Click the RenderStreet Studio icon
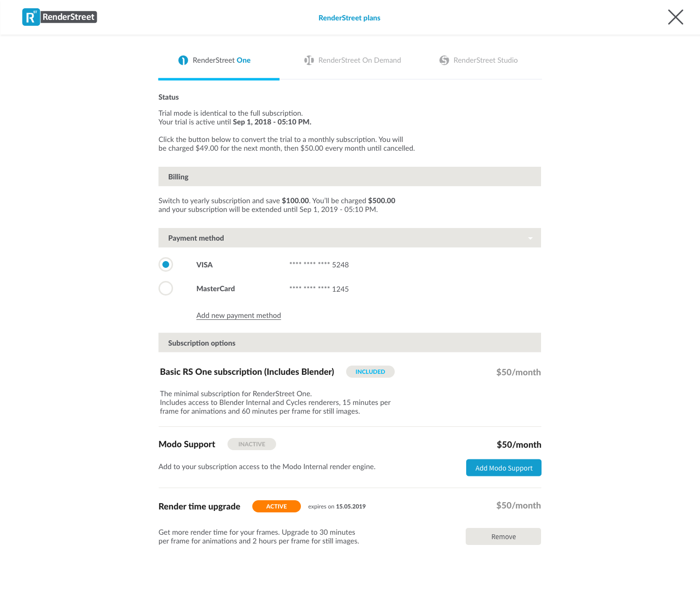The width and height of the screenshot is (700, 596). coord(444,60)
